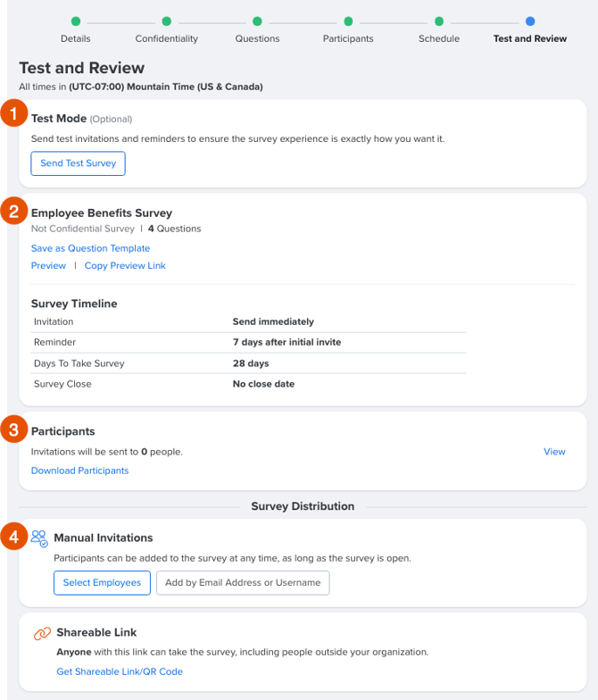Go to the Confidentiality step
The image size is (598, 700).
[166, 38]
